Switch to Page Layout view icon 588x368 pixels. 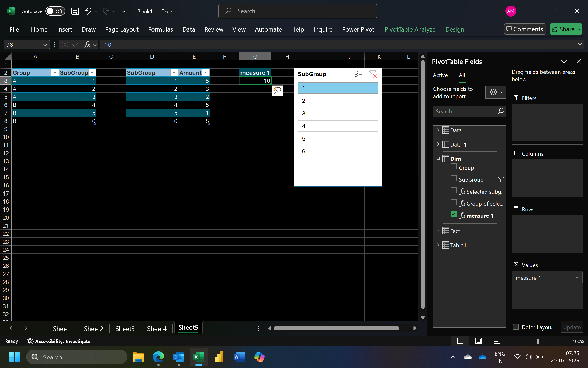pyautogui.click(x=478, y=341)
